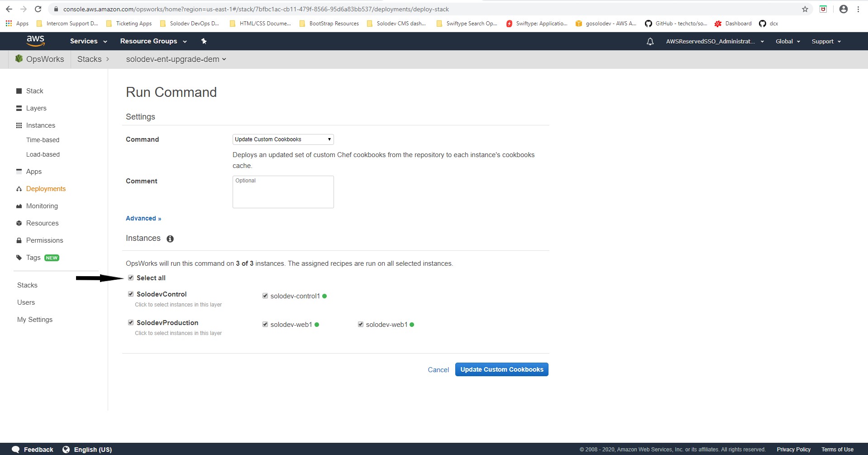
Task: Open the Apps grid in bookmarks bar
Action: (x=17, y=24)
